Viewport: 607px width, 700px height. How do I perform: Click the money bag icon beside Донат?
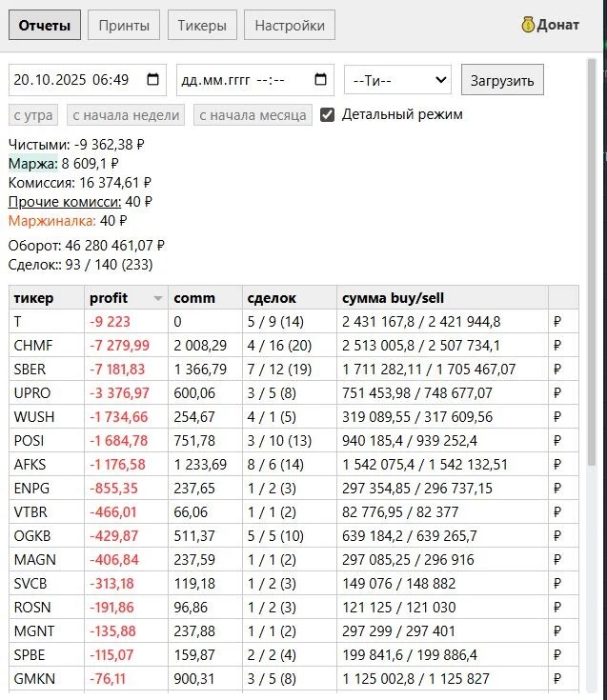point(528,25)
